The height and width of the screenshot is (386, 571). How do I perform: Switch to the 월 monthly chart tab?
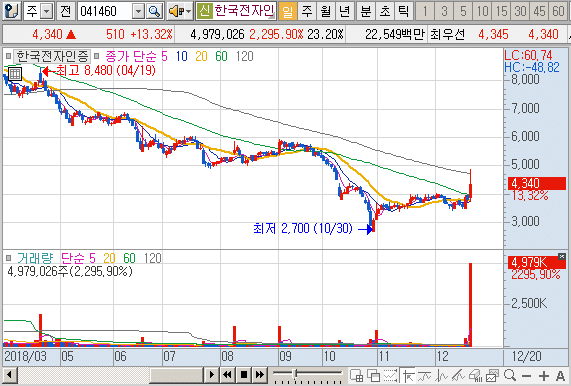[x=325, y=11]
